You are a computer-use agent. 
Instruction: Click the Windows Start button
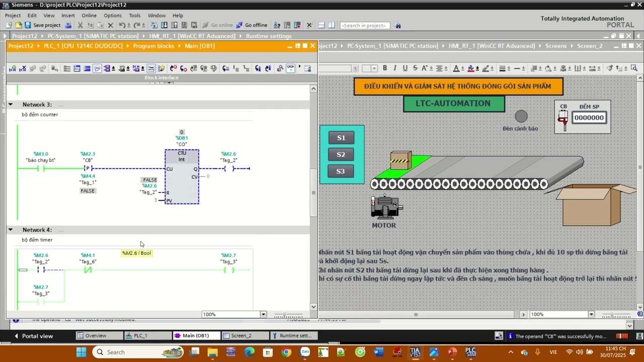(81, 352)
